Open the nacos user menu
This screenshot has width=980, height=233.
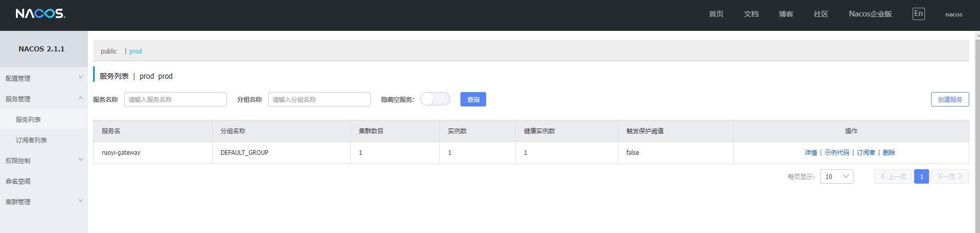954,14
